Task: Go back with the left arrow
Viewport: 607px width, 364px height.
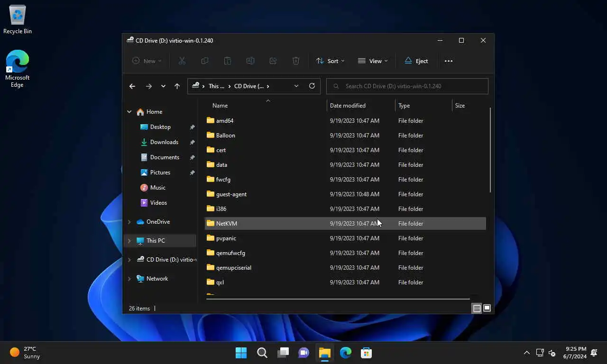Action: (132, 86)
